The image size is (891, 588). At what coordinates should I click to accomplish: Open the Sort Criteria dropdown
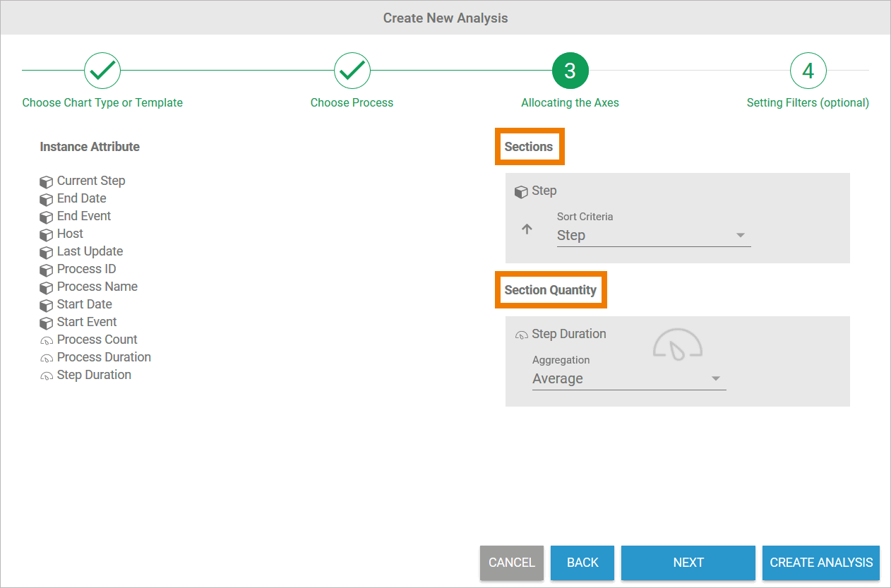coord(652,236)
